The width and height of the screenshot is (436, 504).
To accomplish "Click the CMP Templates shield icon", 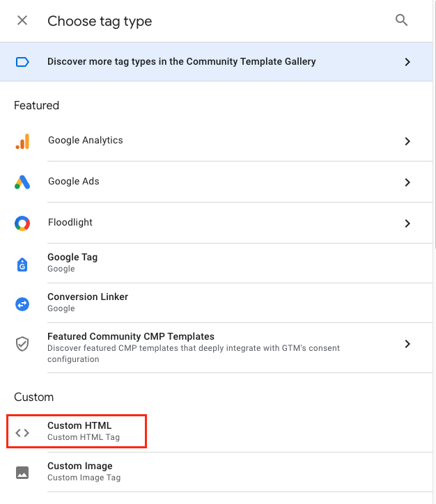I will tap(22, 344).
